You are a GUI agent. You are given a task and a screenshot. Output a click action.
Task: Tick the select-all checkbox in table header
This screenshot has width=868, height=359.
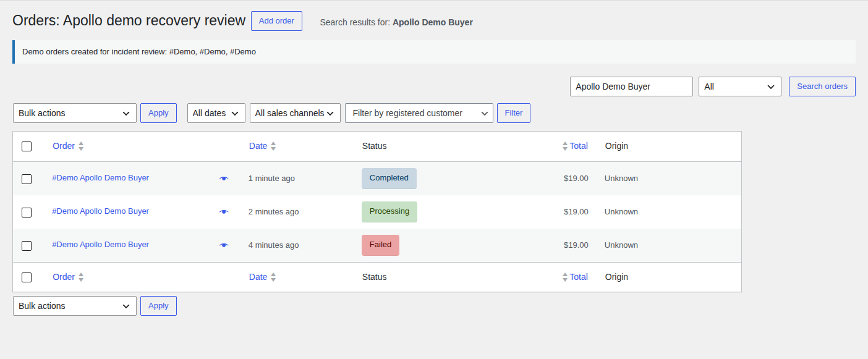(x=27, y=146)
